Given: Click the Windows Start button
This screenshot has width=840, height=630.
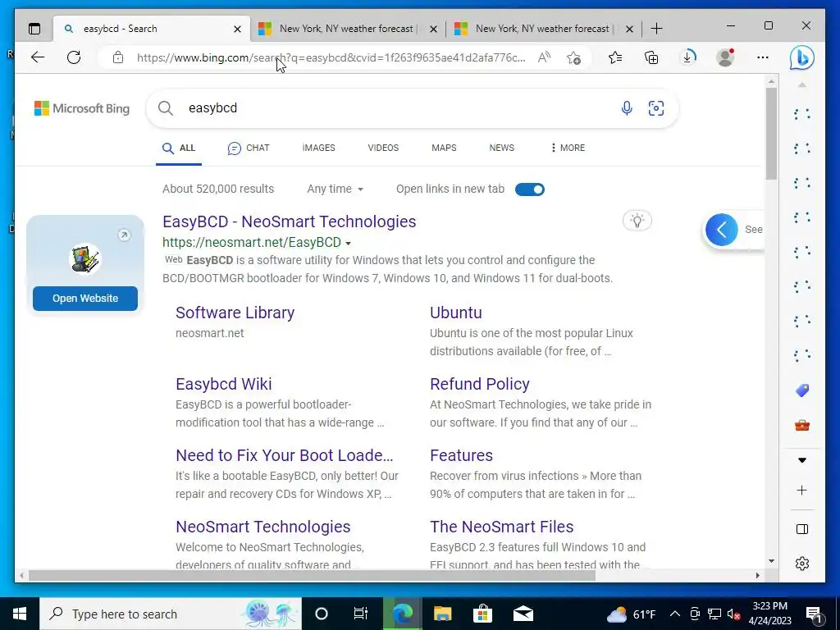Looking at the screenshot, I should [20, 614].
